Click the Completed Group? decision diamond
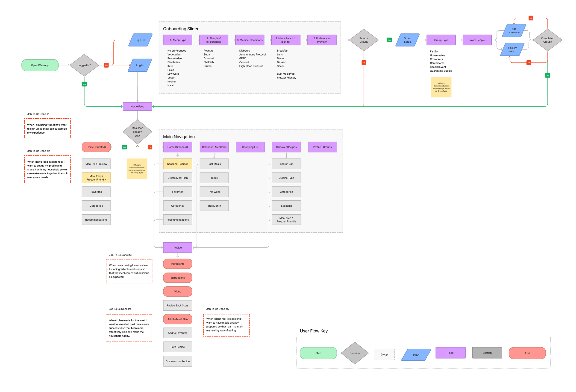Viewport: 576px width, 392px height. click(x=547, y=40)
